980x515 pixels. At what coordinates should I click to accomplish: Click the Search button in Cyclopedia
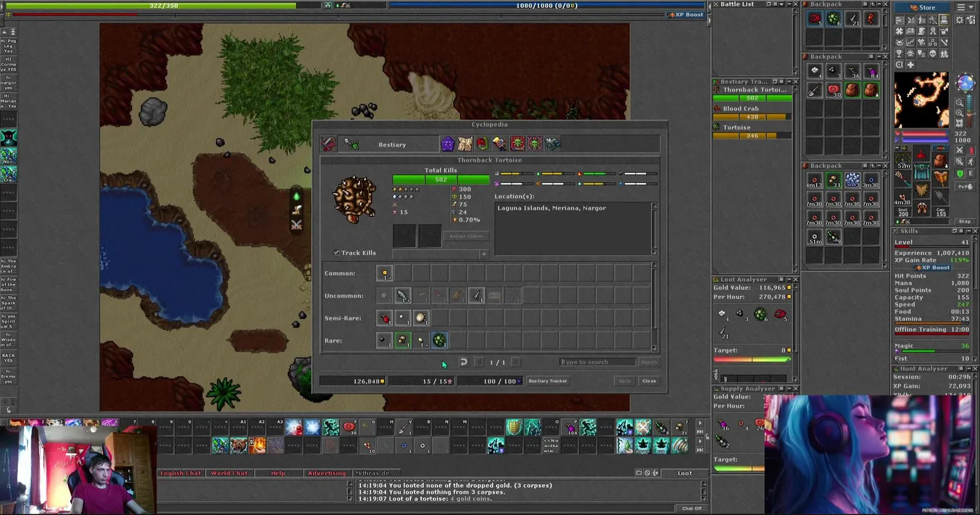click(x=648, y=362)
